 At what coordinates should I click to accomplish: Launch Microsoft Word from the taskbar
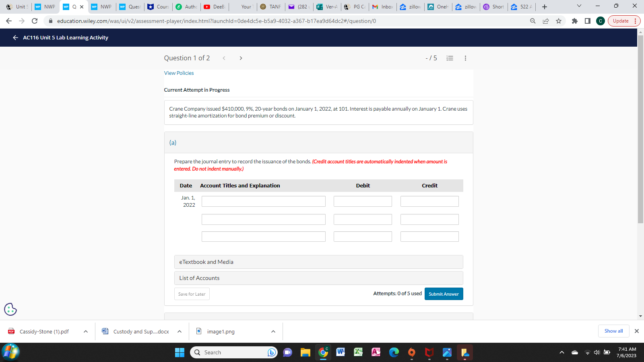(340, 352)
